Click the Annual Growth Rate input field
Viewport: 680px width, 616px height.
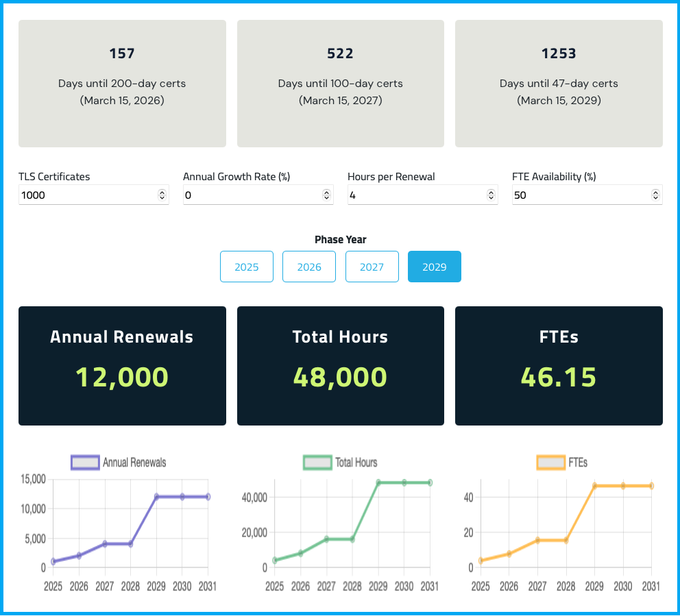click(x=250, y=195)
